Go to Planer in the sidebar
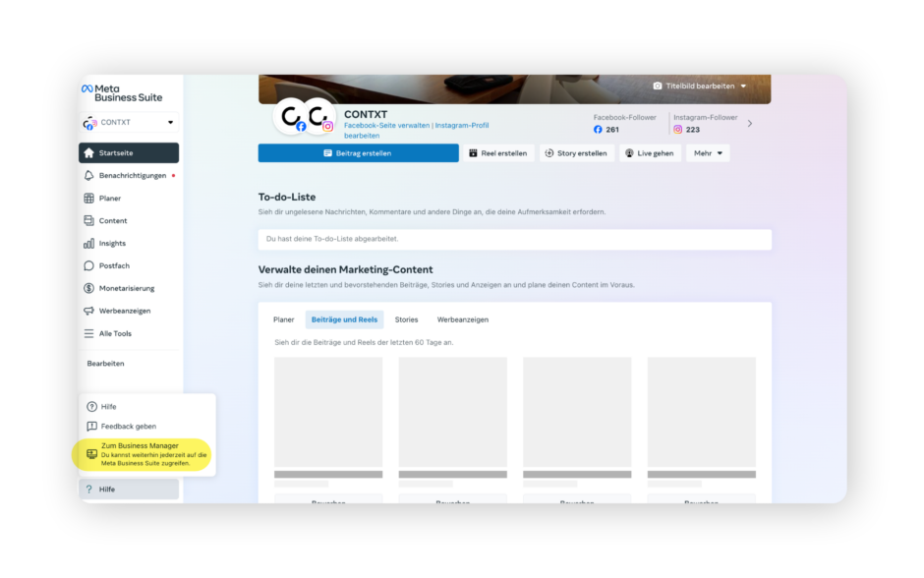The image size is (924, 578). click(110, 198)
